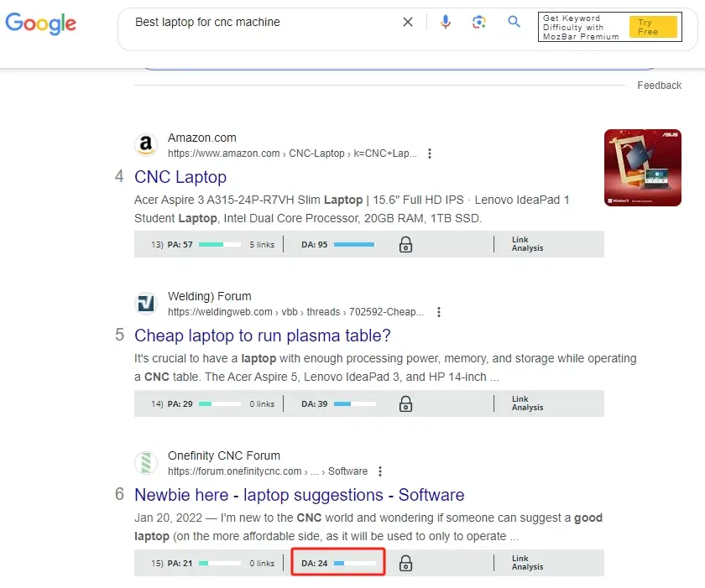The width and height of the screenshot is (705, 588).
Task: Open Link Analysis for weldingweb result
Action: point(527,403)
